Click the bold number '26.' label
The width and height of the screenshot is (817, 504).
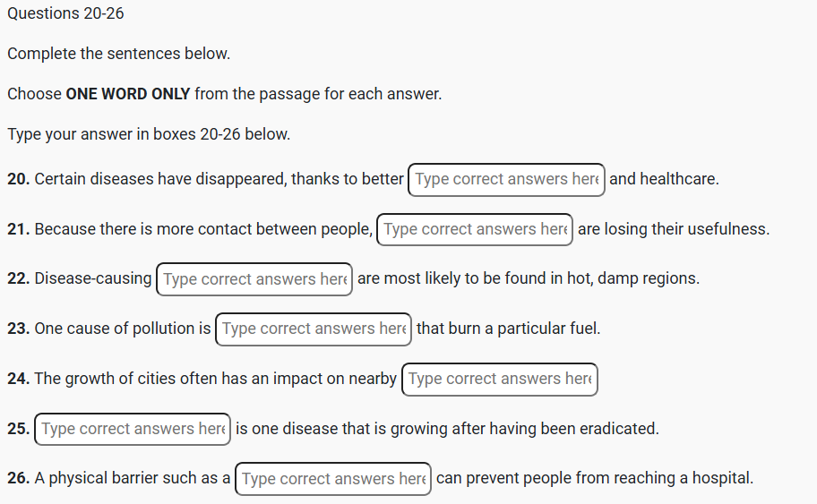coord(19,478)
